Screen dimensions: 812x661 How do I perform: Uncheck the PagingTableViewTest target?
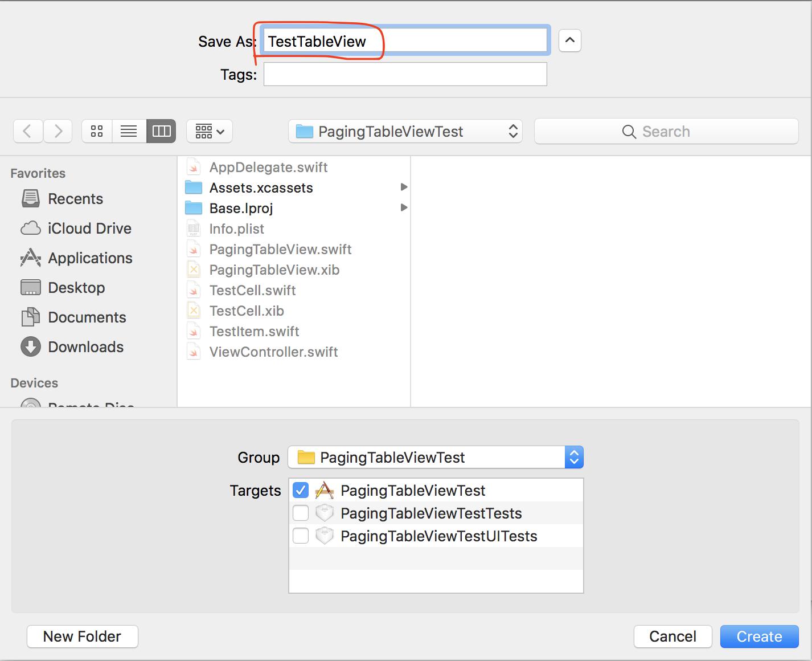coord(301,490)
